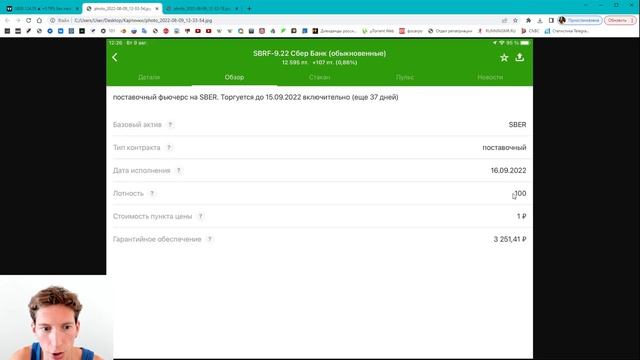Click the SBRF-9.22 Сбер Банк title

(x=319, y=53)
